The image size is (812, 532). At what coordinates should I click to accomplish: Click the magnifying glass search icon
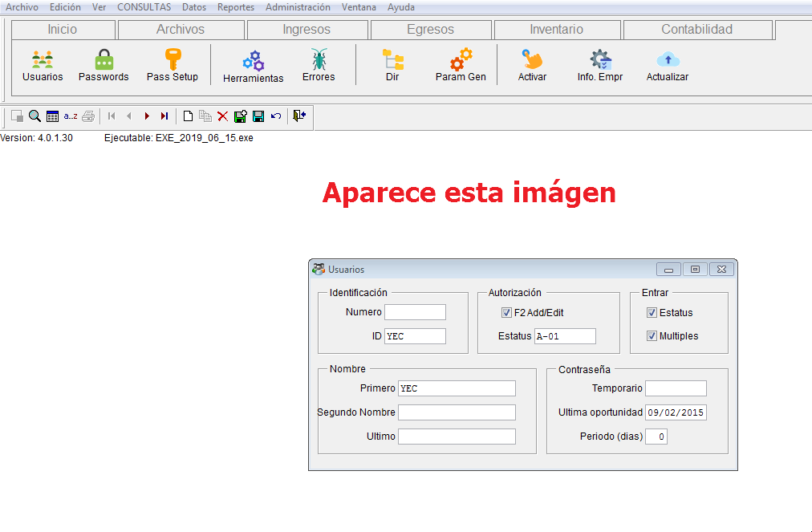(x=35, y=116)
